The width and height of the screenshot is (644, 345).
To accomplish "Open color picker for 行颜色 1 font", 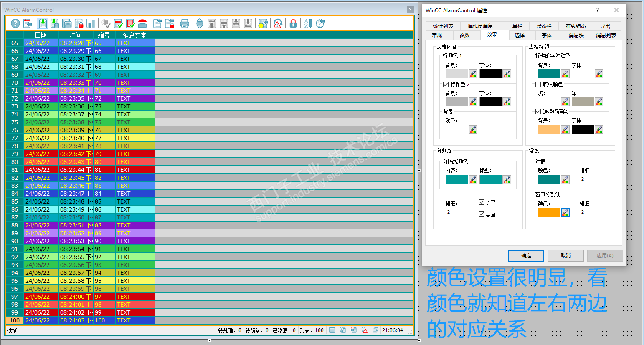I will click(507, 74).
